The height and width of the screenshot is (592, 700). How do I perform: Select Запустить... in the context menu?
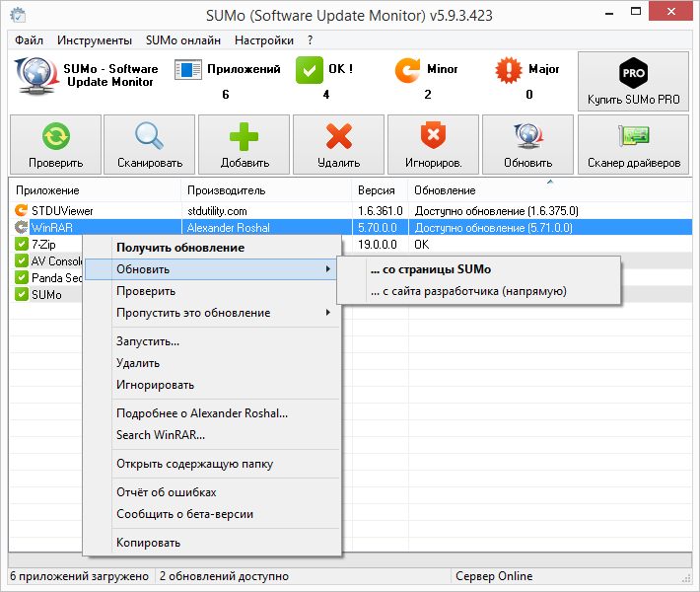pos(213,341)
